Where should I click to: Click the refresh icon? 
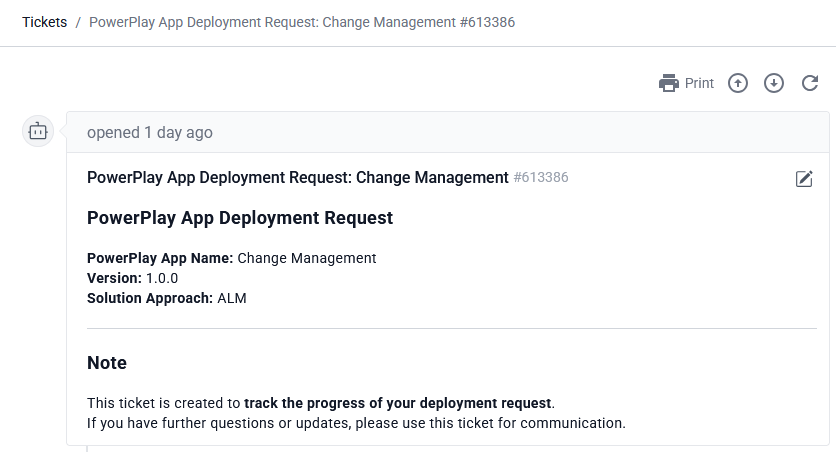pos(810,83)
